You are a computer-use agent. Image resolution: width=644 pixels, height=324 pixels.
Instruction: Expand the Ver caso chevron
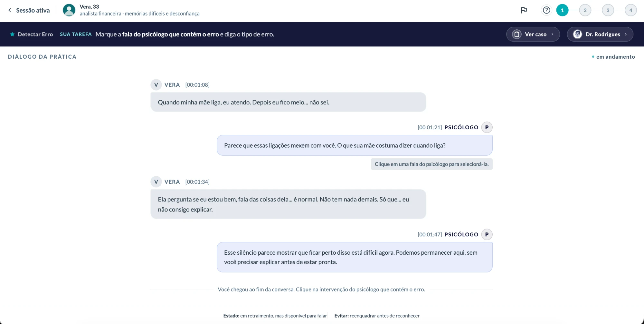coord(553,34)
